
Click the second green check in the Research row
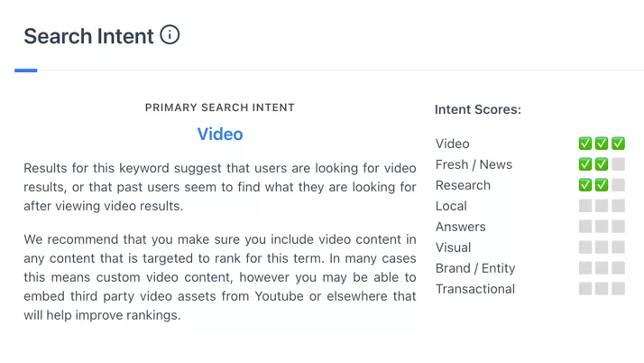[602, 185]
